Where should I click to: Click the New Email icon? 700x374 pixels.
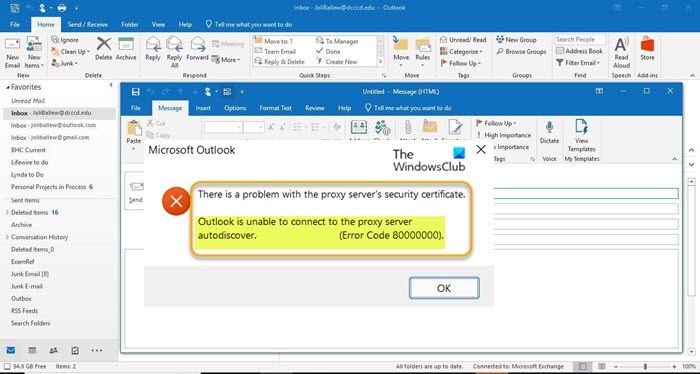pyautogui.click(x=12, y=45)
